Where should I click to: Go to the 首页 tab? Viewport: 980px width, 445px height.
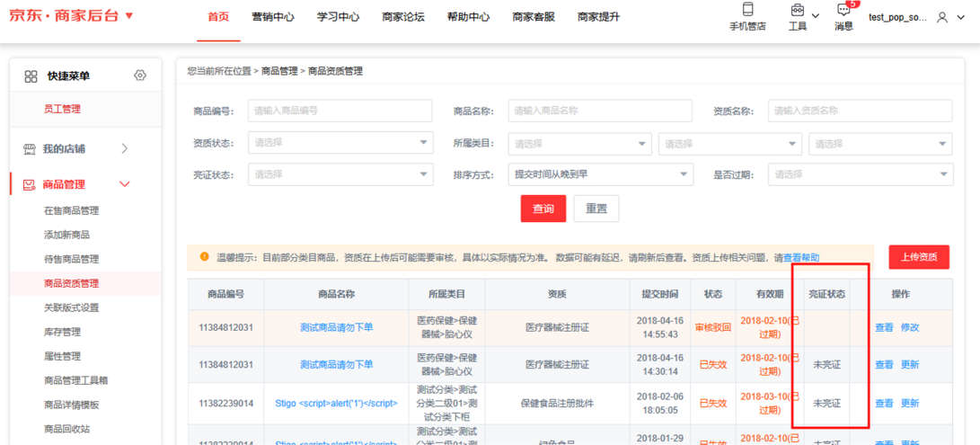[218, 17]
